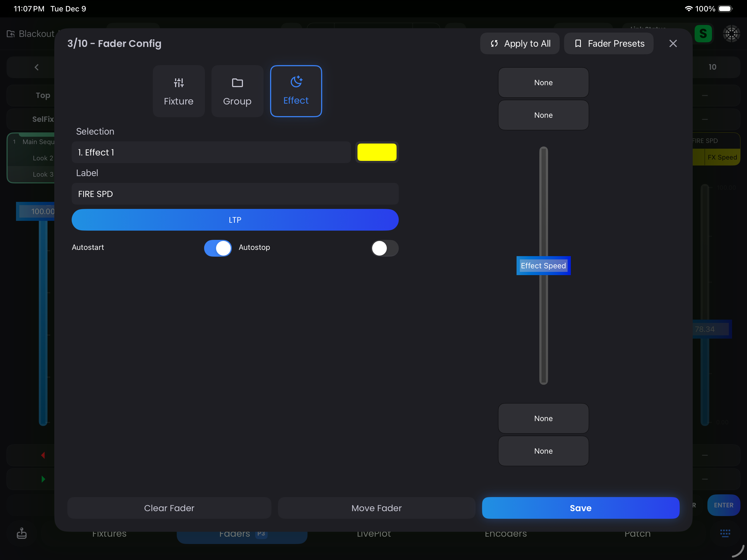Image resolution: width=747 pixels, height=560 pixels.
Task: Click the Apply to All sync icon
Action: point(494,43)
